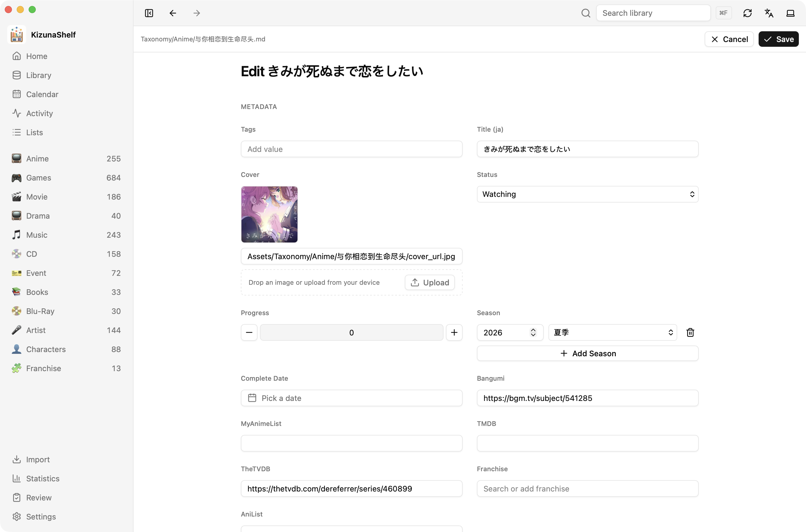This screenshot has width=806, height=532.
Task: Click the Bangumi URL field
Action: pos(587,398)
